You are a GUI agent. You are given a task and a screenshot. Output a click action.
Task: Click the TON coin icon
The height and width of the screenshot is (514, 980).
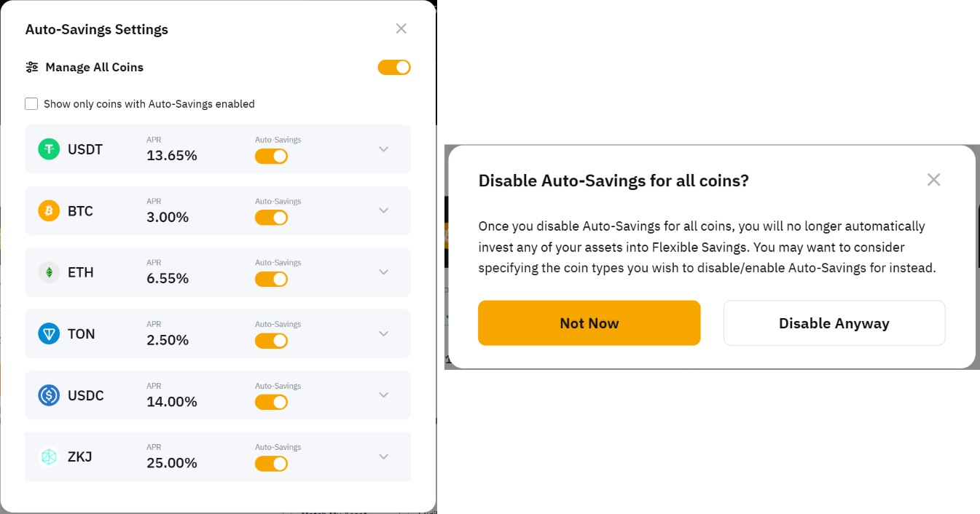[49, 334]
